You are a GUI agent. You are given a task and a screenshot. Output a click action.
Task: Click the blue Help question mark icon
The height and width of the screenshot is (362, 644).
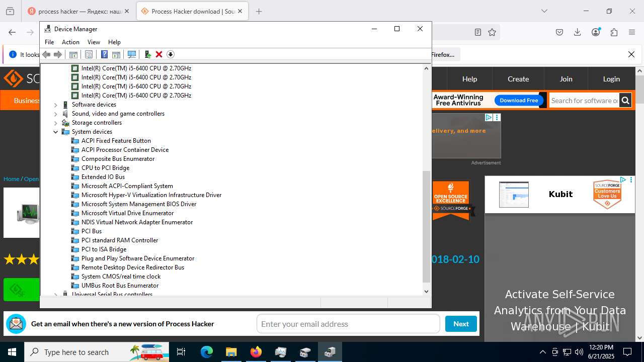(x=104, y=54)
